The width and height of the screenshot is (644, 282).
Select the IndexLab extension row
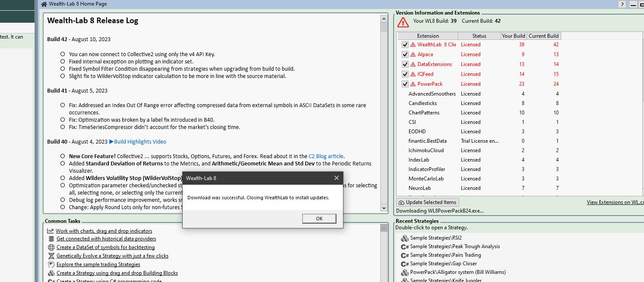(478, 160)
